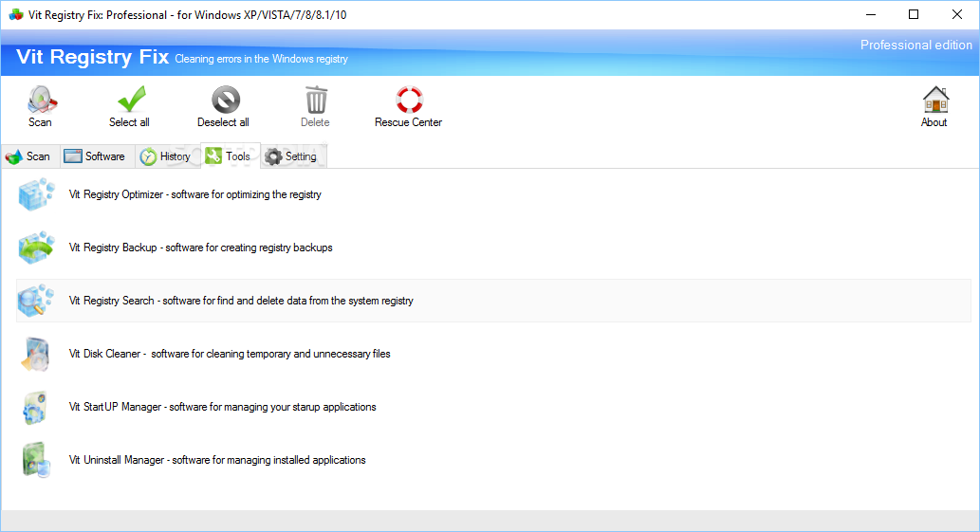Click the Deselect all toolbar icon
Image resolution: width=980 pixels, height=532 pixels.
225,100
